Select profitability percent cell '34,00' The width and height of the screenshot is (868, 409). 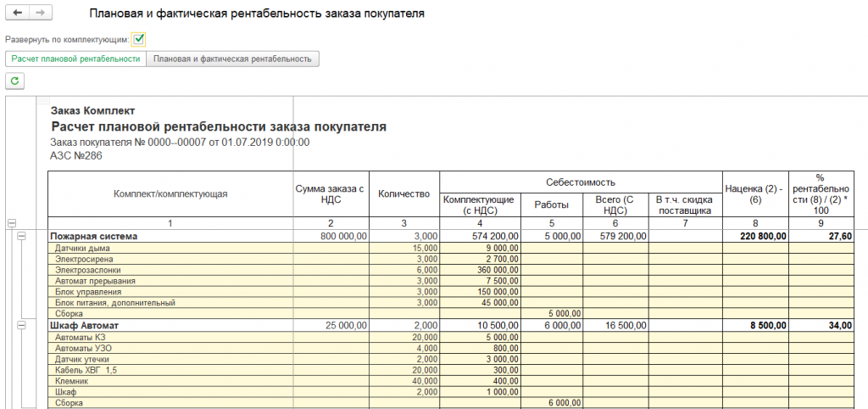(x=821, y=326)
